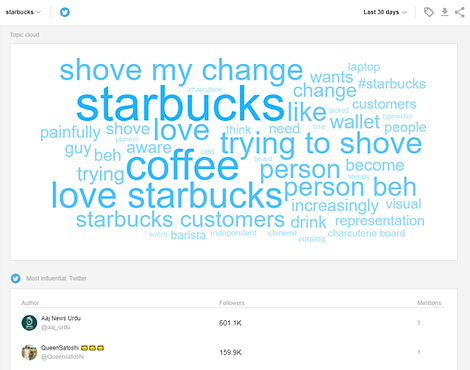The width and height of the screenshot is (470, 370).
Task: Sort table by Followers column header
Action: pyautogui.click(x=232, y=303)
